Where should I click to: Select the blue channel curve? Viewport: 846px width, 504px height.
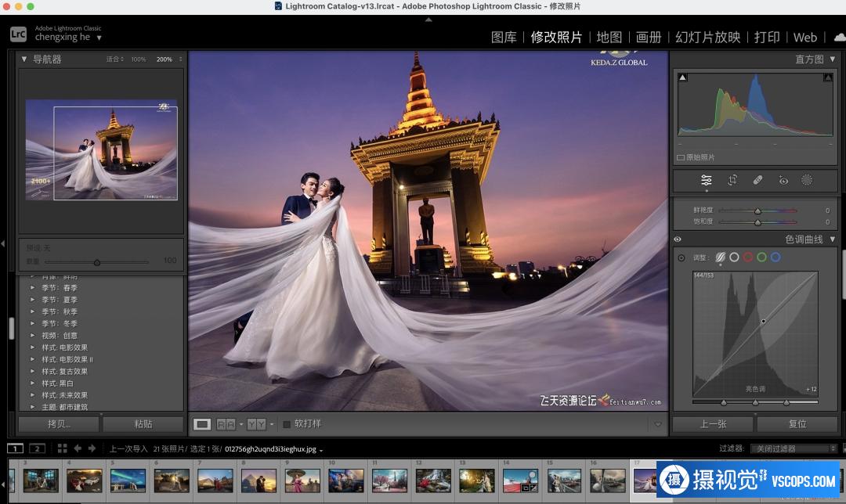tap(775, 257)
